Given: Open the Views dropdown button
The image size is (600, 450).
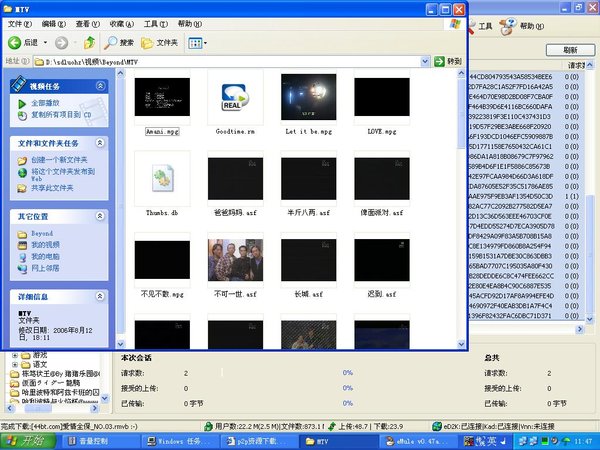Looking at the screenshot, I should tap(197, 43).
